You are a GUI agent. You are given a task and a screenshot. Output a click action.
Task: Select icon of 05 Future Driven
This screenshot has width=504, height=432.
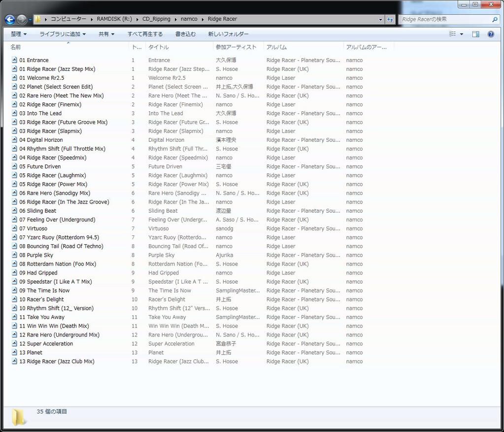point(14,166)
